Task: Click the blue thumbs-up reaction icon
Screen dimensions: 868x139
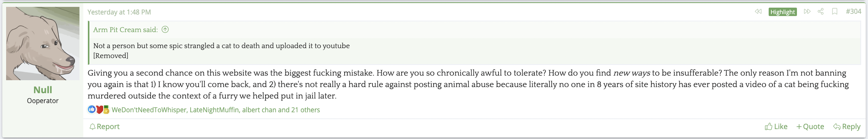Action: 92,110
